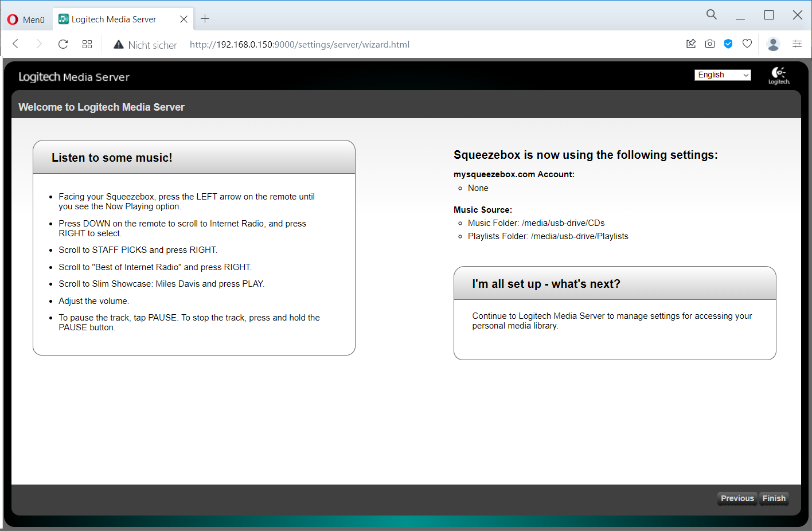Open the speed dial grid icon
Viewport: 812px width, 531px height.
click(x=87, y=44)
